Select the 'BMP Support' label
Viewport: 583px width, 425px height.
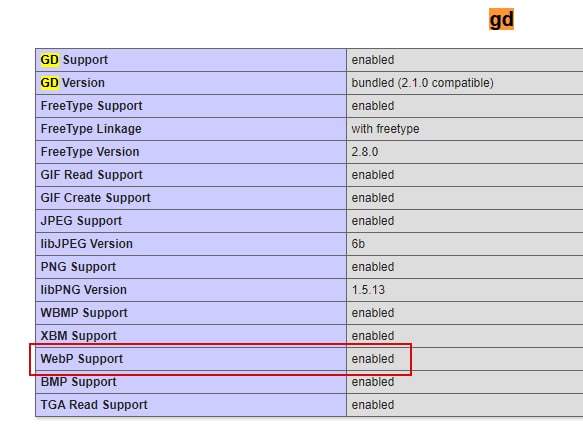click(78, 382)
